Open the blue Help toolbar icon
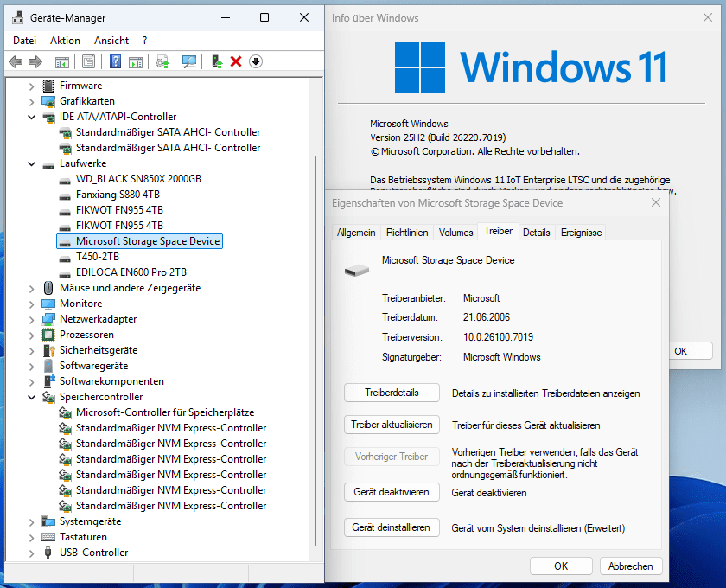726x588 pixels. tap(115, 61)
